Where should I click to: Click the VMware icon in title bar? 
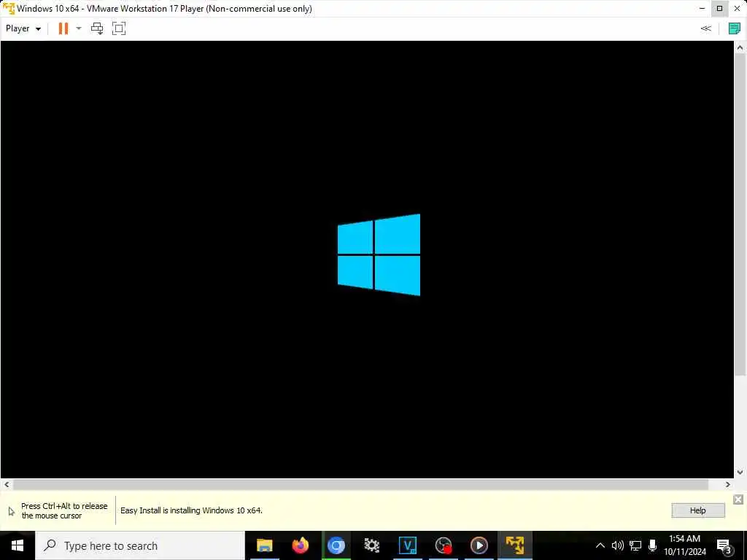8,9
